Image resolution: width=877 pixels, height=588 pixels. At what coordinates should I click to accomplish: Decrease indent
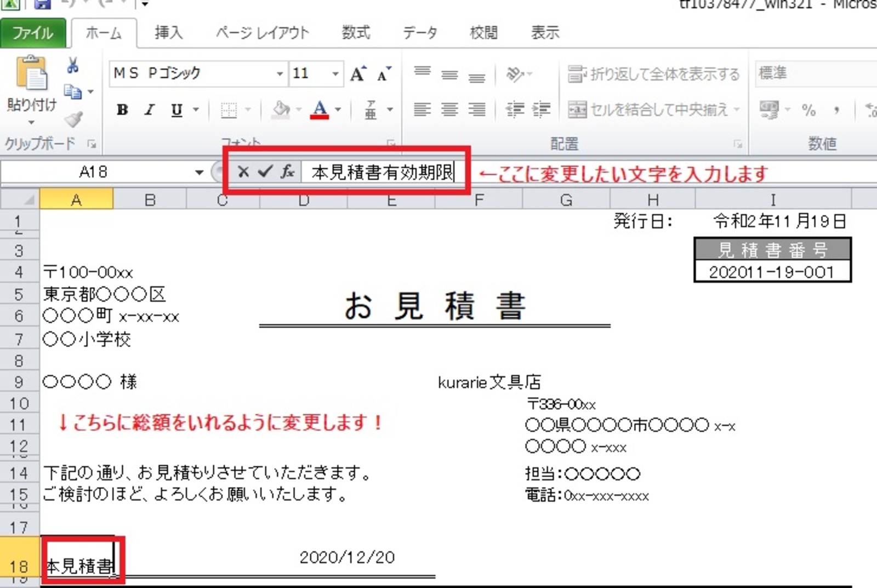coord(515,110)
